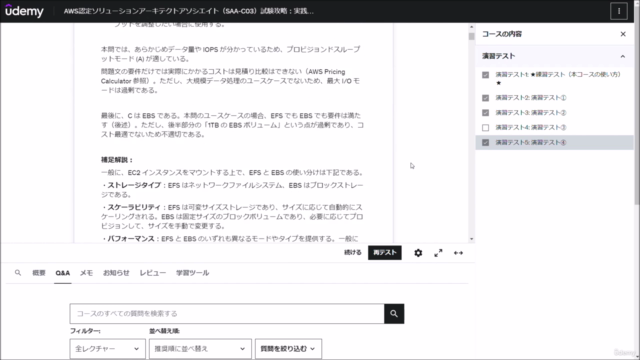Open 演習テスト3: 演習テスト② item
640x360 pixels.
coord(531,113)
